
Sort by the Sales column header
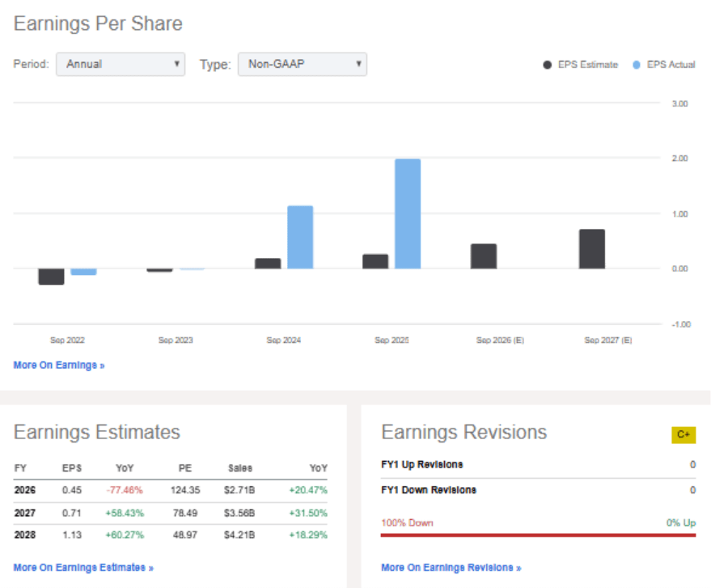pyautogui.click(x=239, y=468)
